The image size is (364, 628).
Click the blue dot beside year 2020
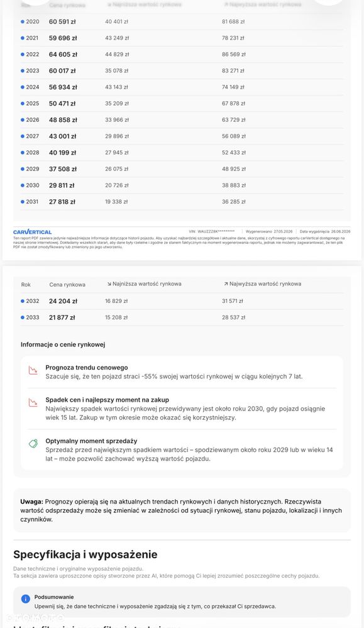click(x=23, y=21)
